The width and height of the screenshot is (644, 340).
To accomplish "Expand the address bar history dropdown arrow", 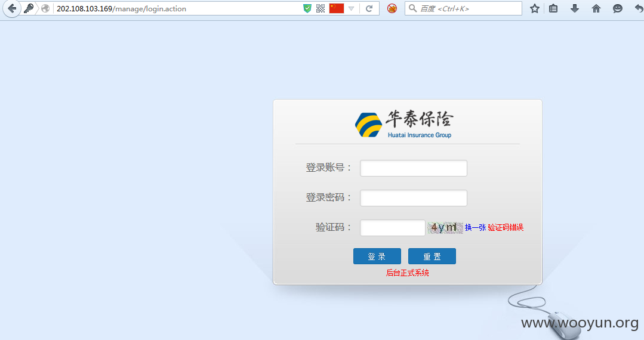I will click(351, 8).
